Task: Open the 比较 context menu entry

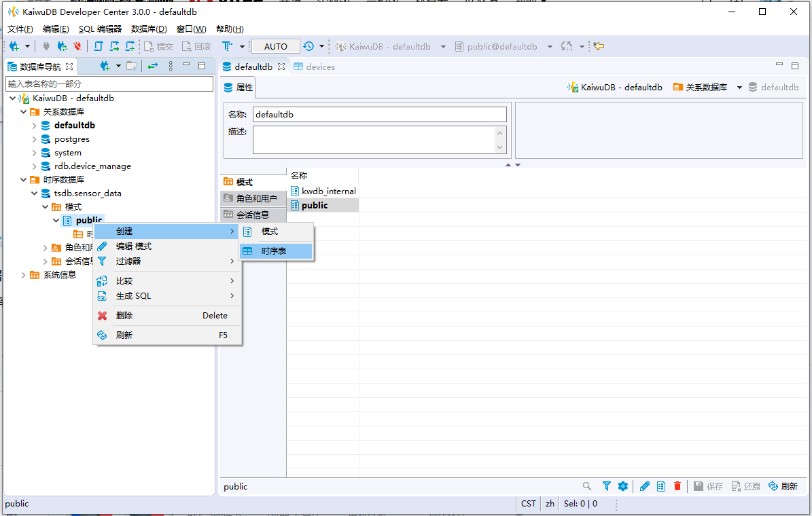Action: tap(167, 281)
